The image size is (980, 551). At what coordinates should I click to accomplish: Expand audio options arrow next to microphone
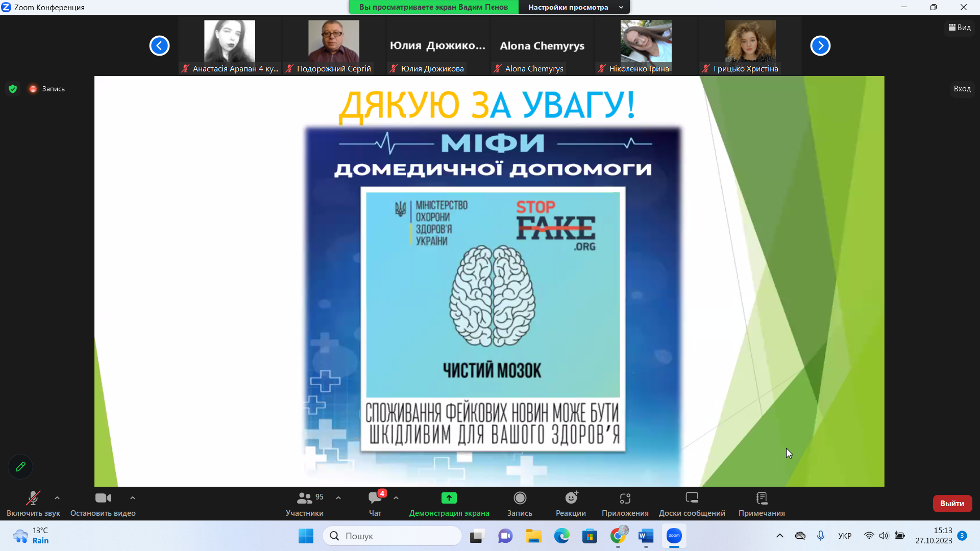click(x=57, y=498)
